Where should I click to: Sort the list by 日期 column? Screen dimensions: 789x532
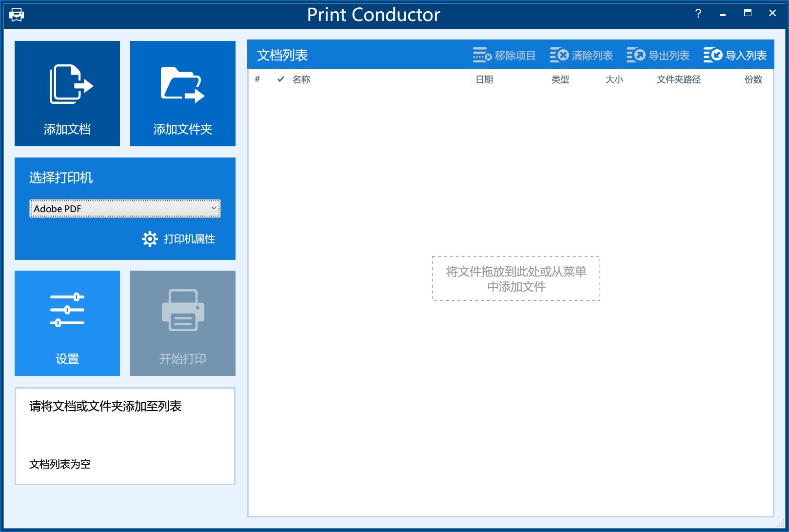click(x=510, y=79)
